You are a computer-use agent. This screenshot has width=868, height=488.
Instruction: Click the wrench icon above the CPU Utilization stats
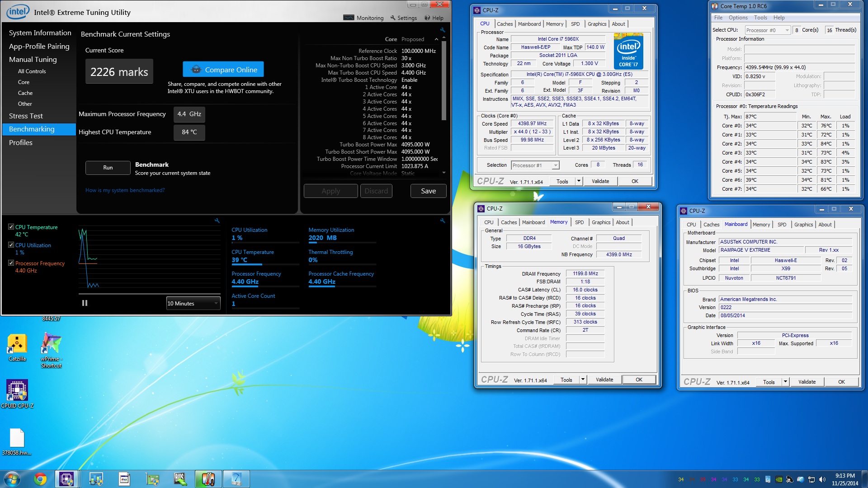click(x=443, y=221)
